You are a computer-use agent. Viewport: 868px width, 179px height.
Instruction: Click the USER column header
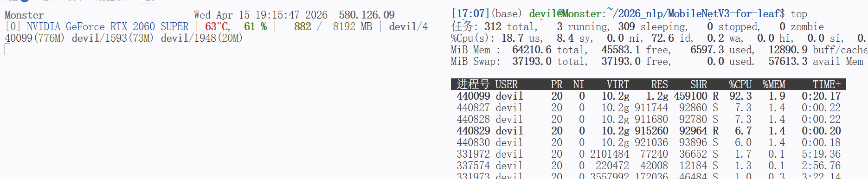pyautogui.click(x=507, y=84)
